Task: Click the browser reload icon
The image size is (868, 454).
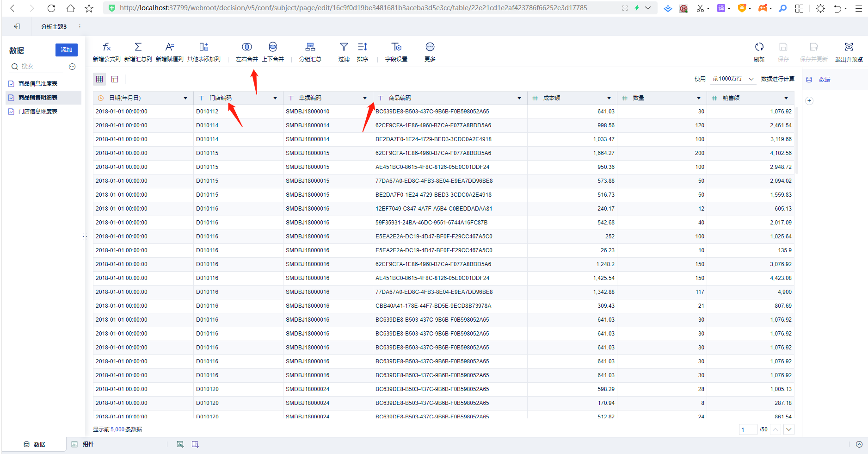Action: coord(51,8)
